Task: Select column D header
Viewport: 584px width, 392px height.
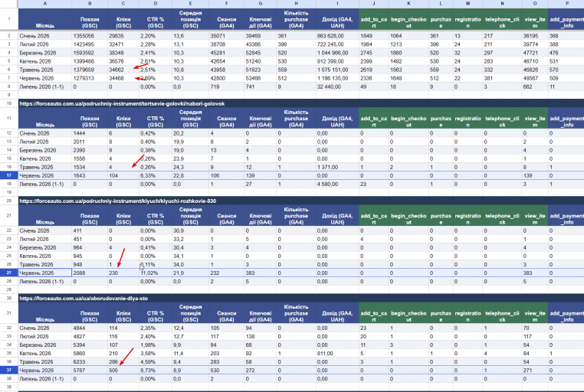Action: click(x=156, y=3)
